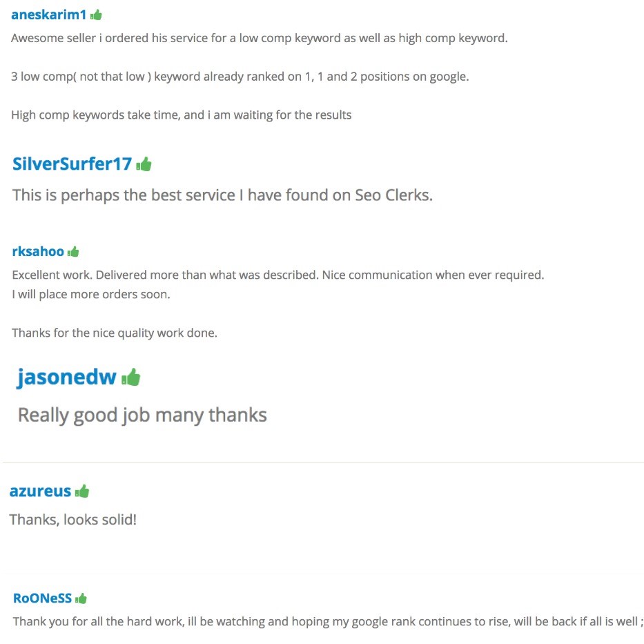Click the review mentioning best service on Seo Clerks
This screenshot has width=644, height=644.
pyautogui.click(x=222, y=195)
